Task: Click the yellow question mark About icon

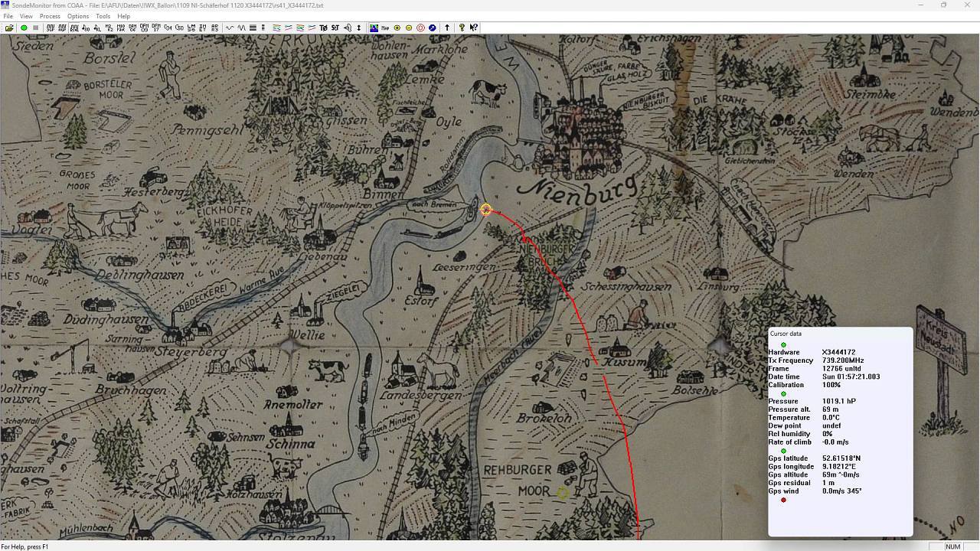Action: [462, 28]
